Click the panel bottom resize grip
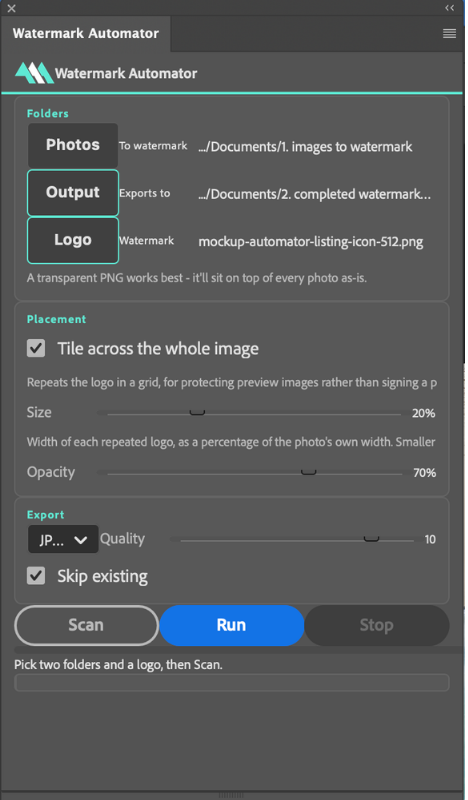The width and height of the screenshot is (468, 800). click(x=231, y=795)
